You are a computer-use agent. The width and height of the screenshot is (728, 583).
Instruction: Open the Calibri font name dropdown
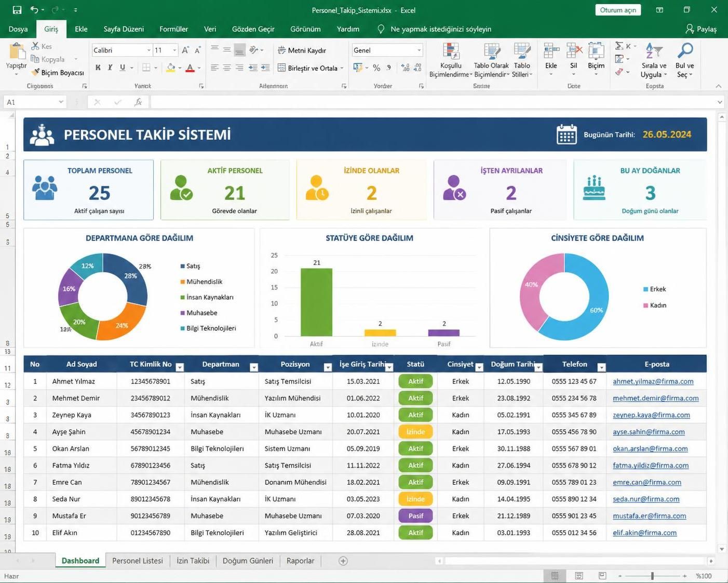coord(149,50)
